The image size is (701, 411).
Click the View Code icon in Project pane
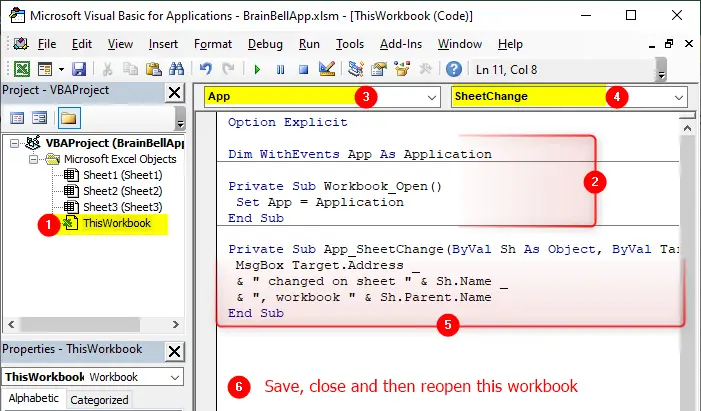(17, 118)
